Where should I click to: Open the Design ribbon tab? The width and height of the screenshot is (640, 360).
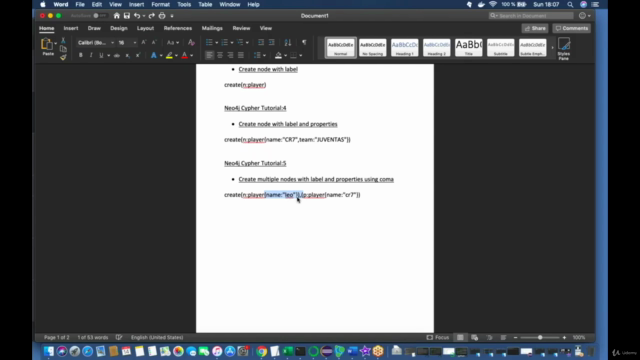[119, 28]
